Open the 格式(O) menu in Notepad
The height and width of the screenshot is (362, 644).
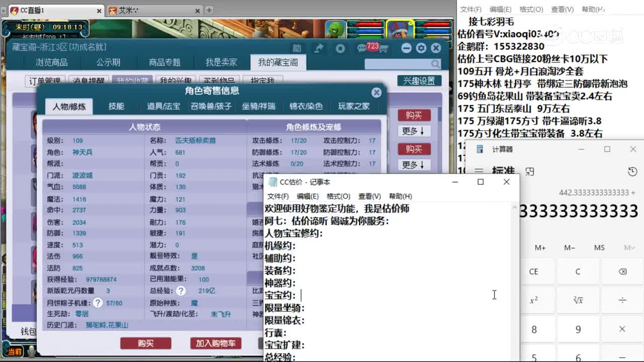coord(338,196)
